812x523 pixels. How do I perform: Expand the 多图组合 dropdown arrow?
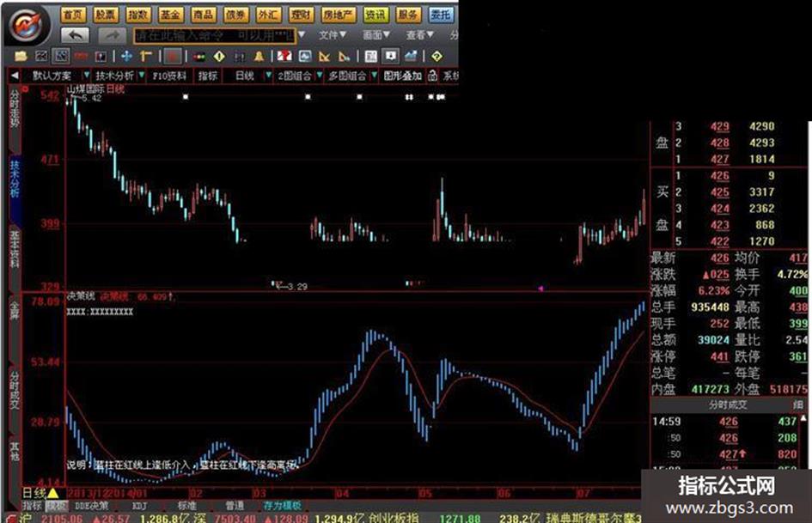tap(374, 76)
